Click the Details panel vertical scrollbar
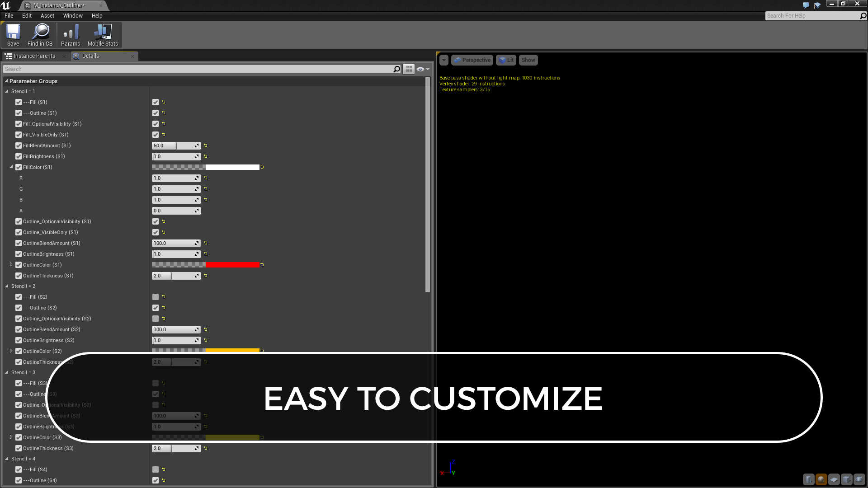868x488 pixels. 428,185
